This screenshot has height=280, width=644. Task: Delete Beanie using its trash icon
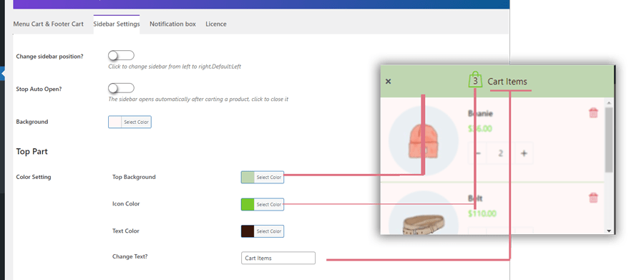point(593,113)
